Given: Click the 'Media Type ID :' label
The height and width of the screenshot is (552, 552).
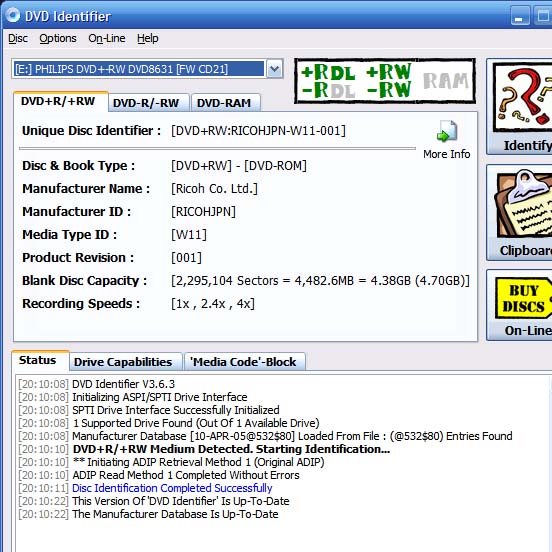Looking at the screenshot, I should [69, 234].
